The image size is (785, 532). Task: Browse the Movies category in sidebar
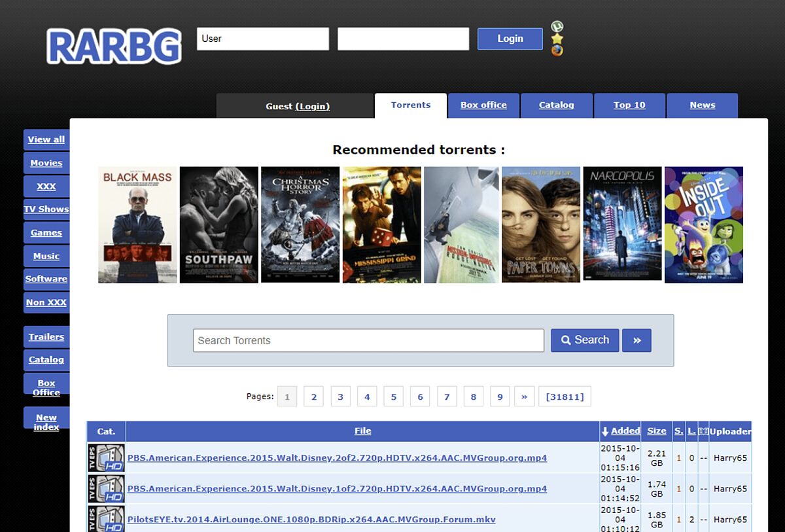[x=46, y=163]
